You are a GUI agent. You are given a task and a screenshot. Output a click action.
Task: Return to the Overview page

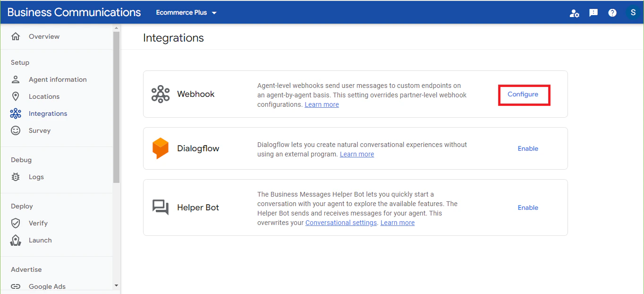pos(44,36)
